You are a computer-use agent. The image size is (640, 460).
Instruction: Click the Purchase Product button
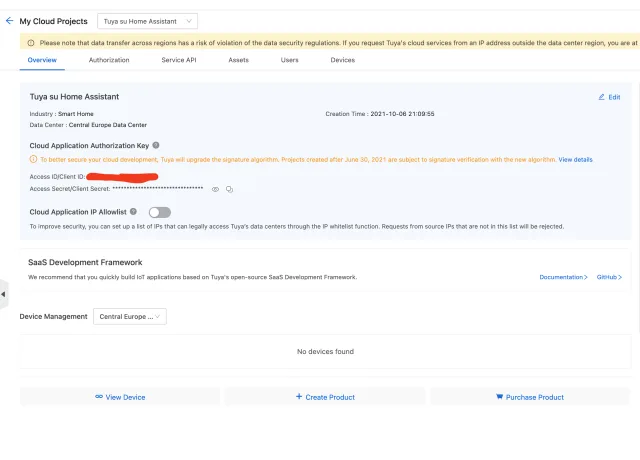(x=530, y=397)
